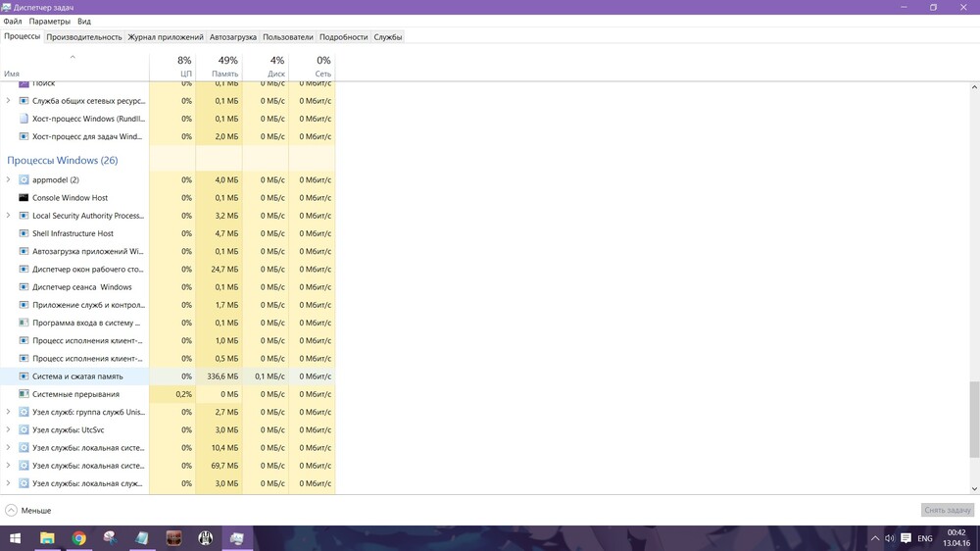The height and width of the screenshot is (551, 980).
Task: Click the Console Window Host icon
Action: (24, 198)
